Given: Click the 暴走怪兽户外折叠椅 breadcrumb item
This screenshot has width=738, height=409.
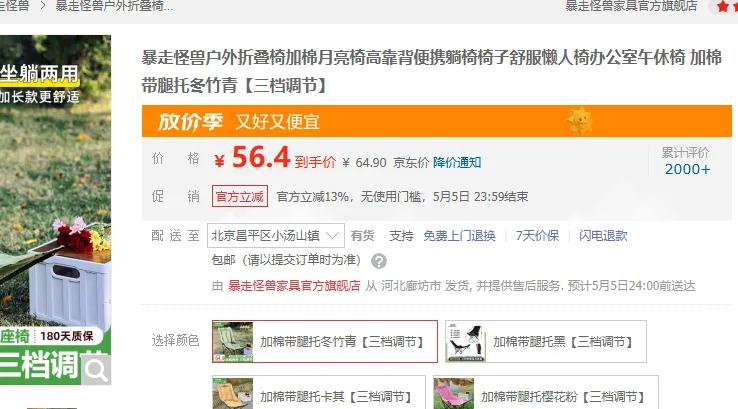Looking at the screenshot, I should click(x=114, y=6).
